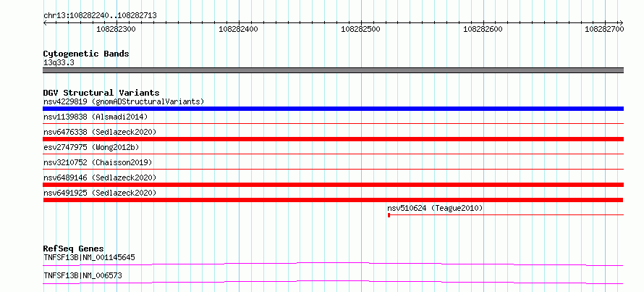Click the thick red bar under nsv6491925
The height and width of the screenshot is (292, 644).
(x=333, y=200)
